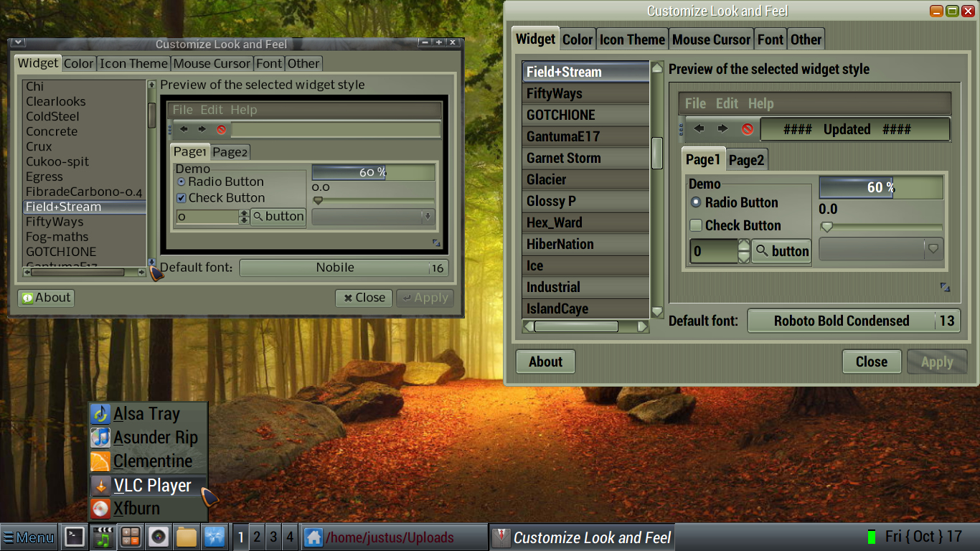Image resolution: width=980 pixels, height=551 pixels.
Task: Launch Alsa Tray from popup menu
Action: pyautogui.click(x=149, y=414)
